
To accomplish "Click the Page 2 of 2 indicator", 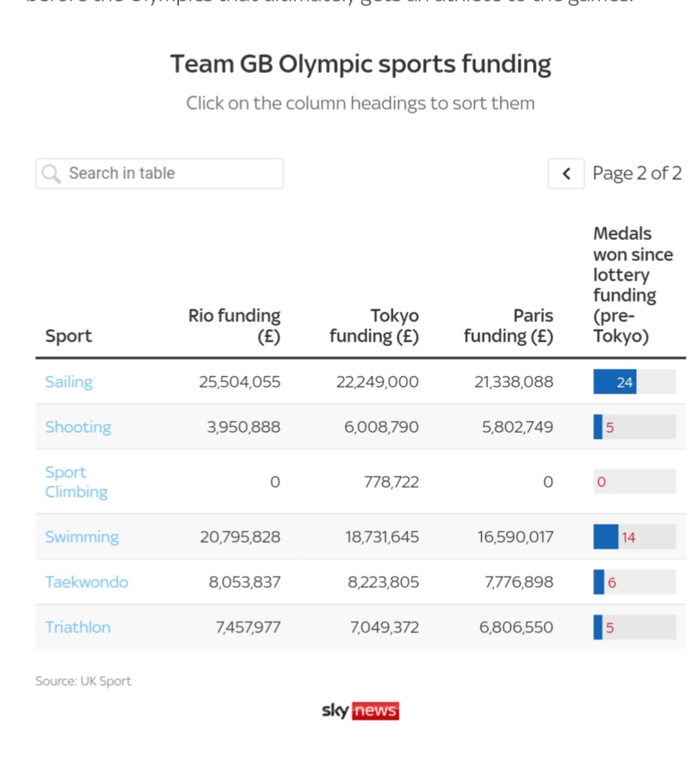I will coord(637,174).
